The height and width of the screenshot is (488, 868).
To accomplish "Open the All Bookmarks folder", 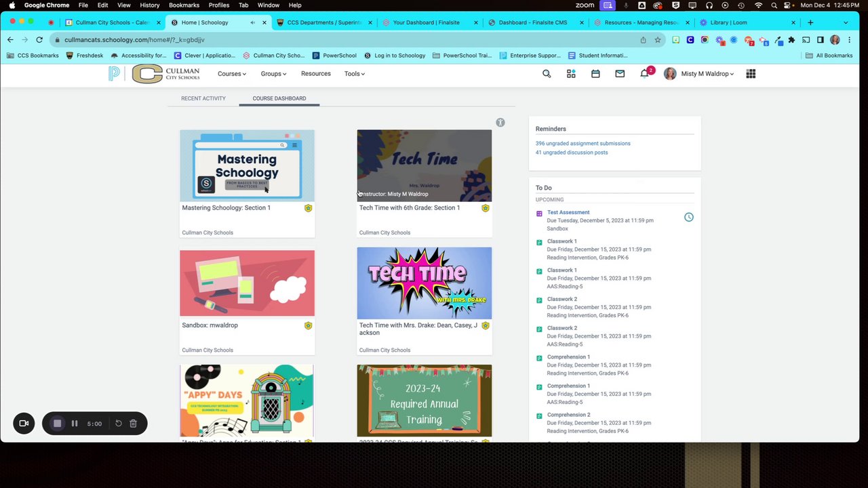I will click(829, 56).
